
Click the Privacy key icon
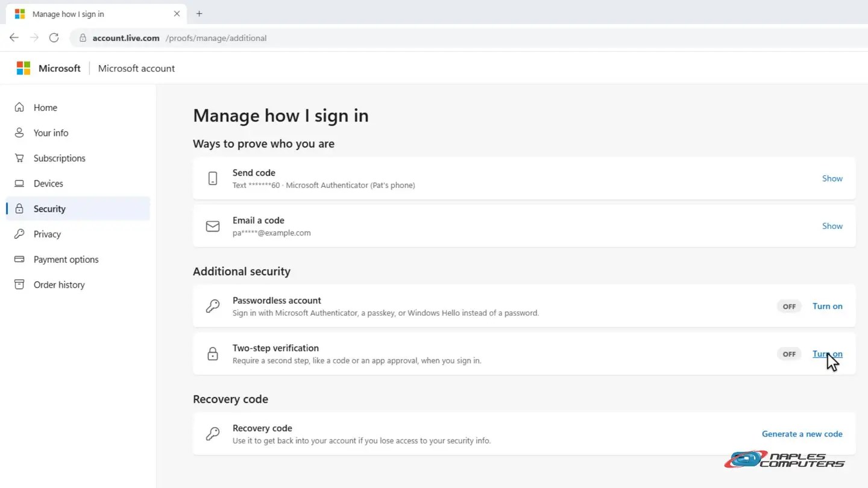19,234
